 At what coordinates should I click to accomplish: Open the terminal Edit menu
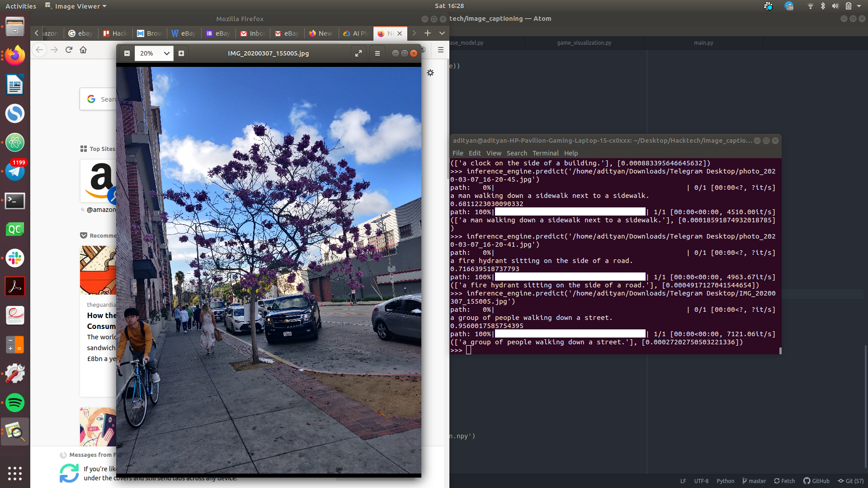tap(474, 153)
